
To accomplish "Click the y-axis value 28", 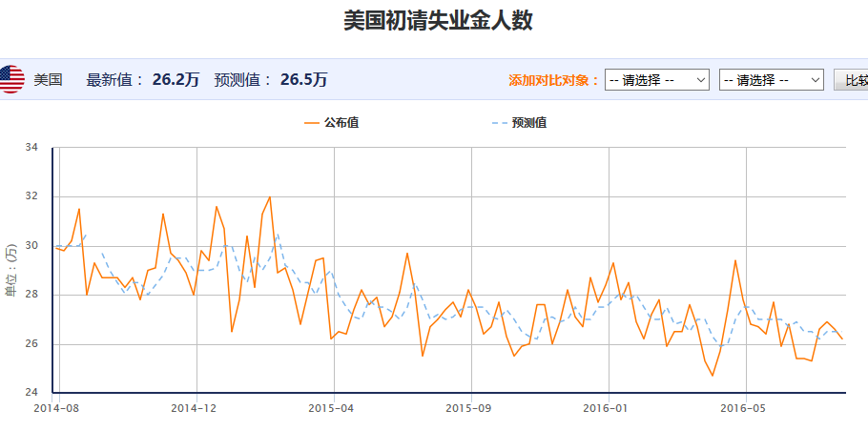I will [x=31, y=295].
